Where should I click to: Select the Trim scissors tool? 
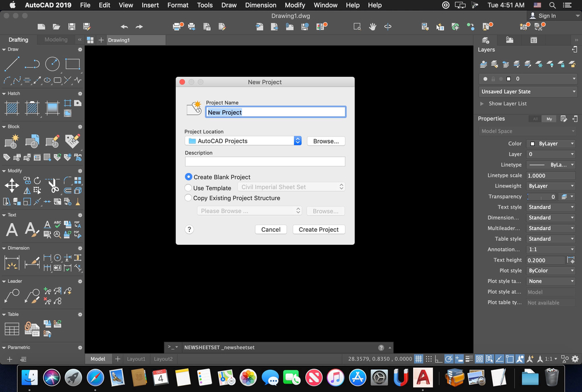tap(53, 185)
